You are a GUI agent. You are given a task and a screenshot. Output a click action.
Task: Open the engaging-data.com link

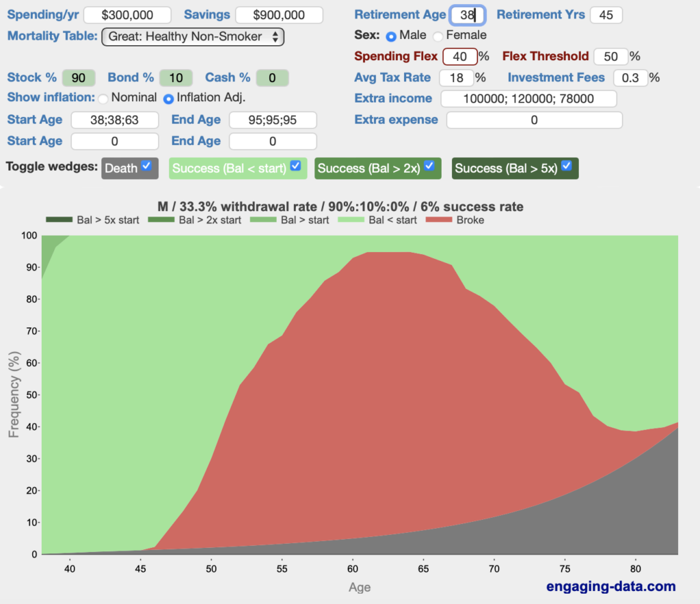click(x=610, y=586)
